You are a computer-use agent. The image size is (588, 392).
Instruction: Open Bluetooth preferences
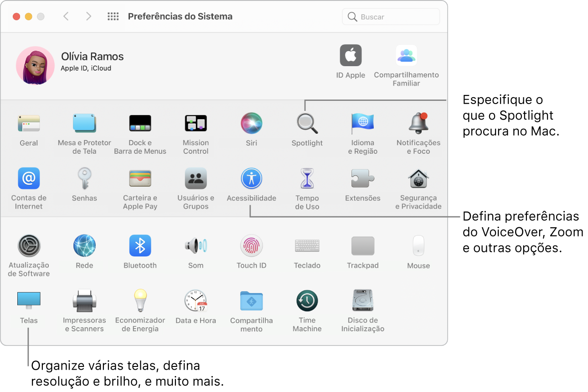click(140, 246)
